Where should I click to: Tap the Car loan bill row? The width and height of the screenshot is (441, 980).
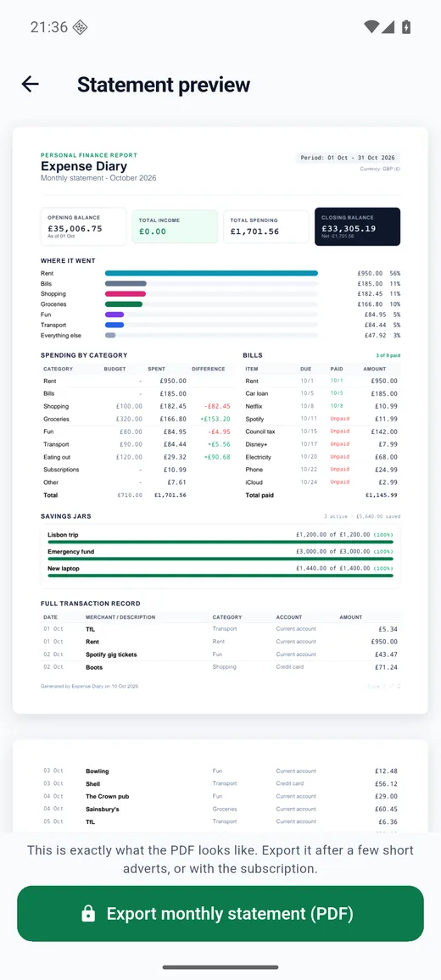(321, 393)
